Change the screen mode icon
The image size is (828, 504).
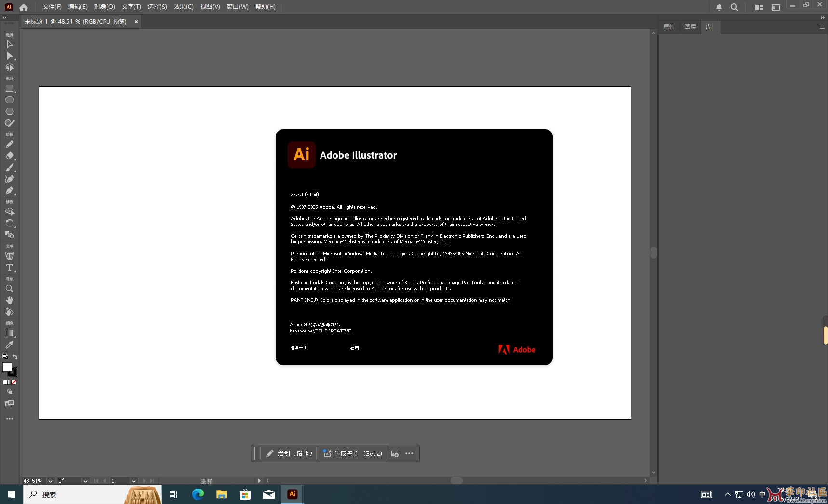coord(10,403)
